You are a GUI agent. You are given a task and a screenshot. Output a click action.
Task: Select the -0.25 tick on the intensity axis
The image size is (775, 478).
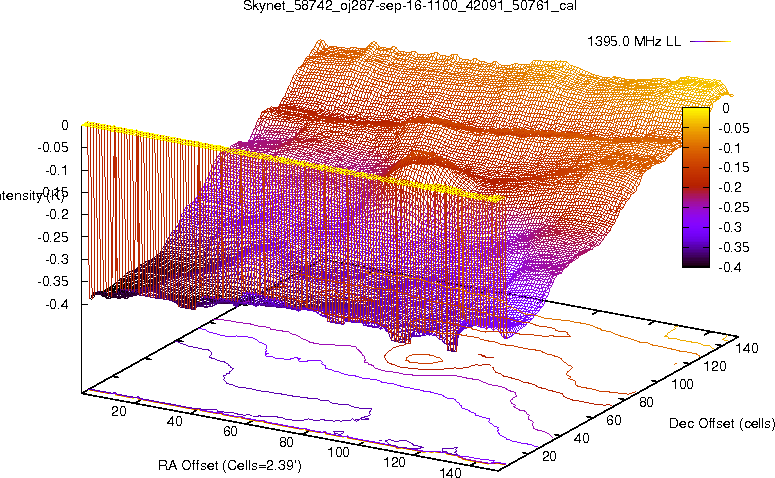coord(53,237)
